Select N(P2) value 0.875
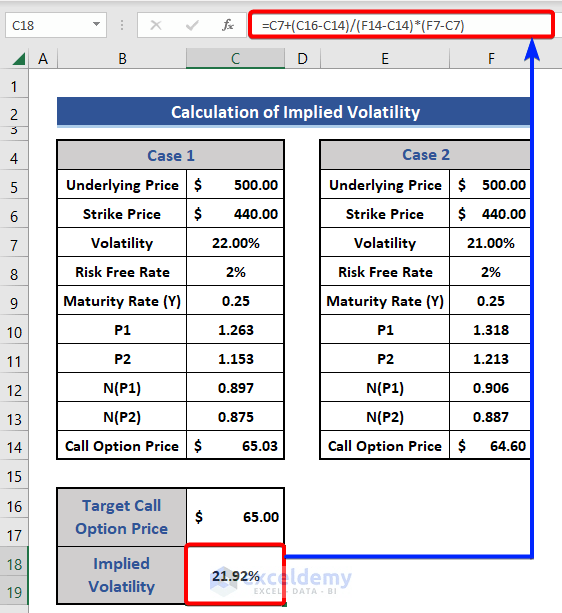This screenshot has width=562, height=613. [235, 416]
